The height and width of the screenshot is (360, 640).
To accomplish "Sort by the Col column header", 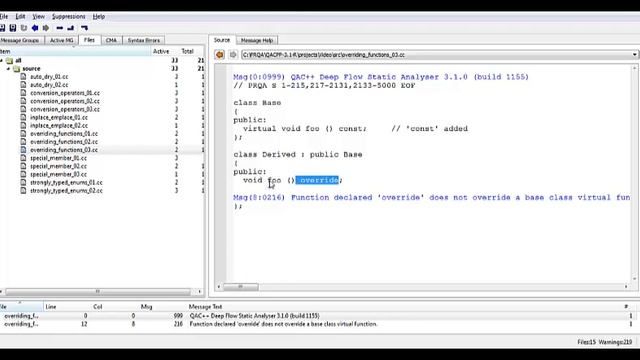I will coord(98,307).
